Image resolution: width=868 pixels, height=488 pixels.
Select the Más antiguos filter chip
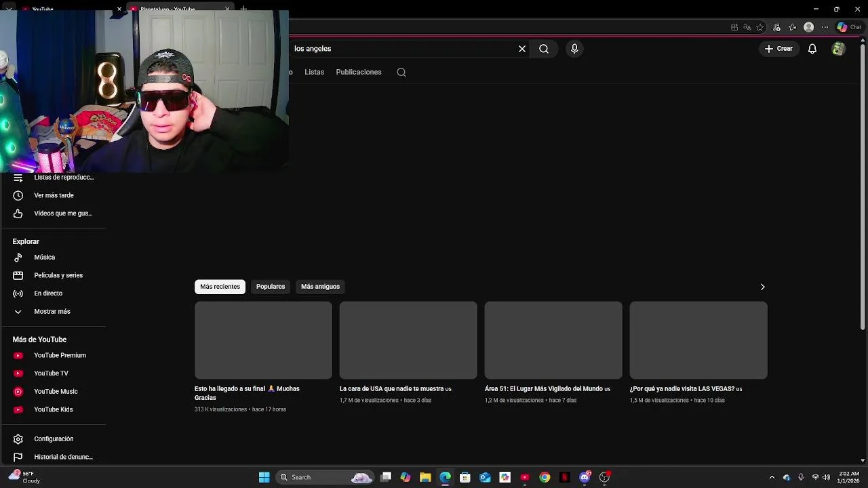click(320, 287)
